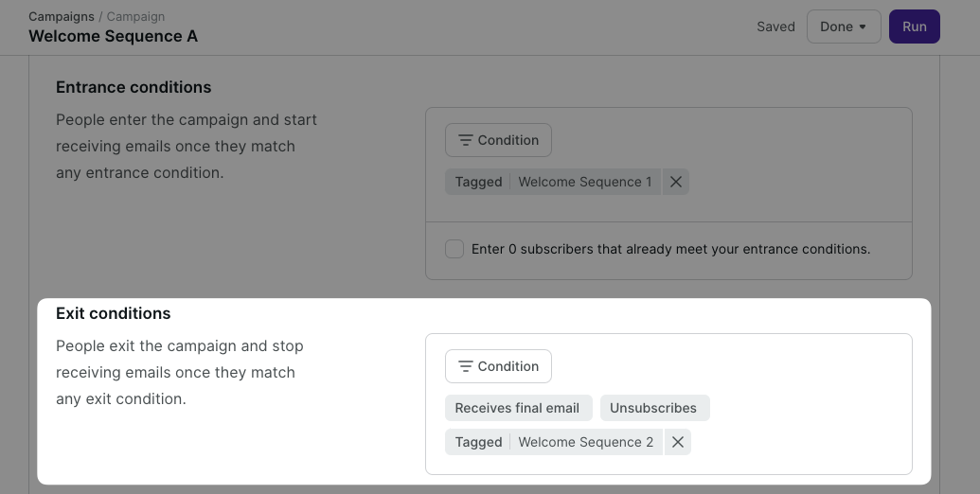The width and height of the screenshot is (980, 494).
Task: Click filter icon in exit Condition button
Action: click(465, 366)
